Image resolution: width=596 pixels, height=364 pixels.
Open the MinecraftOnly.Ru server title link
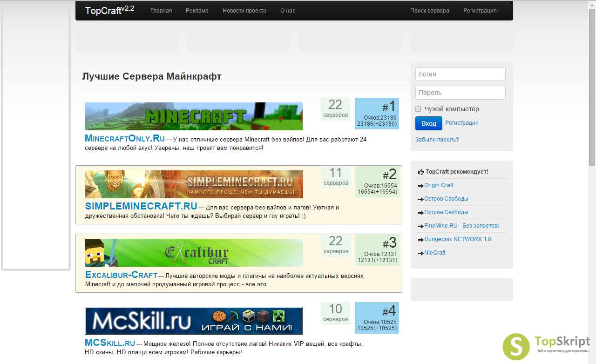(125, 138)
